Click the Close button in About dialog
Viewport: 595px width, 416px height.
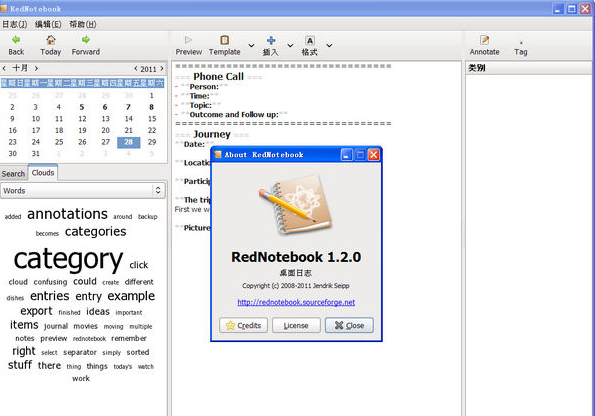click(x=349, y=325)
